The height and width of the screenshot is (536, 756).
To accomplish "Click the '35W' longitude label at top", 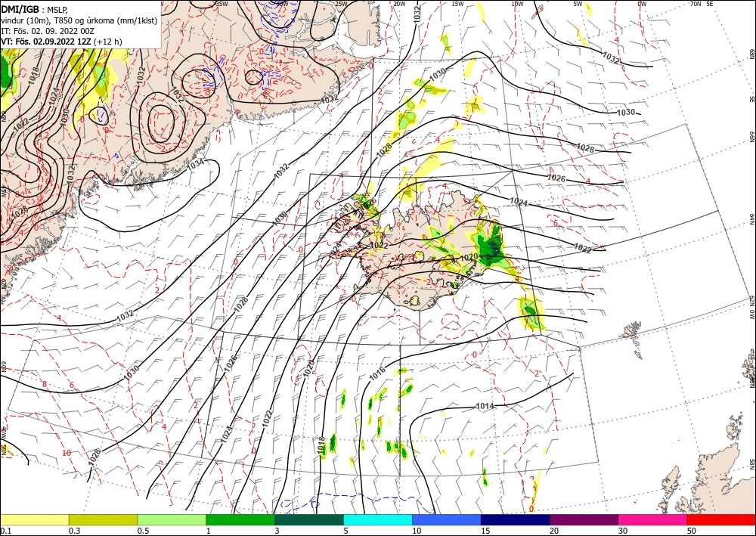I will click(x=222, y=4).
